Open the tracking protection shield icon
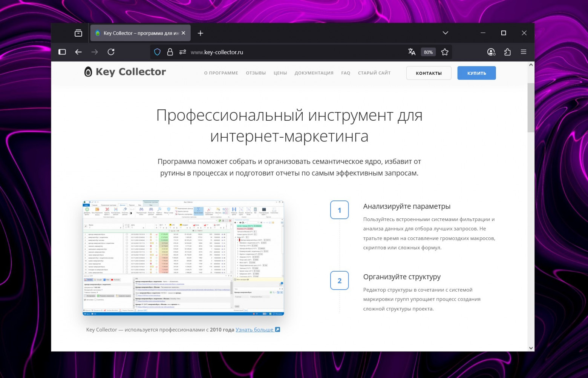 (158, 52)
